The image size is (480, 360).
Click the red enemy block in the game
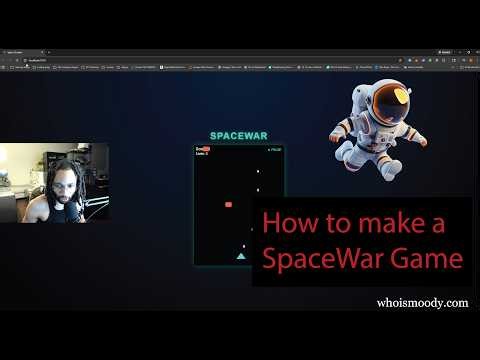point(228,204)
